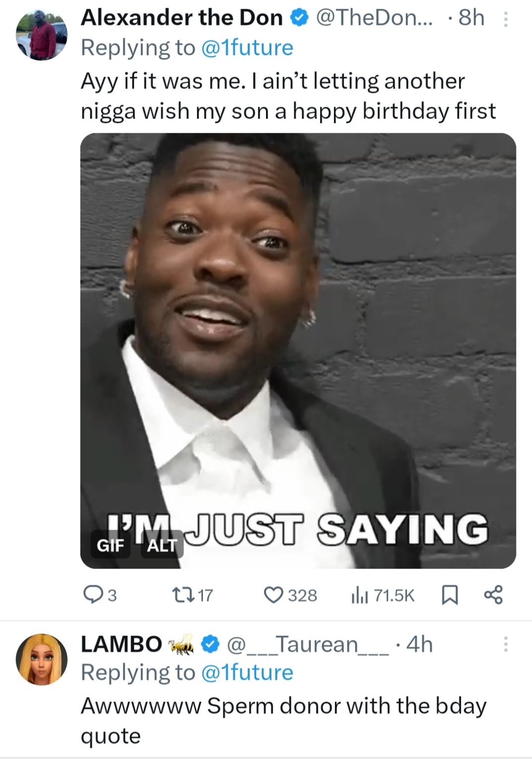This screenshot has width=532, height=762.
Task: Open the Alexander the Don display name
Action: [x=182, y=18]
